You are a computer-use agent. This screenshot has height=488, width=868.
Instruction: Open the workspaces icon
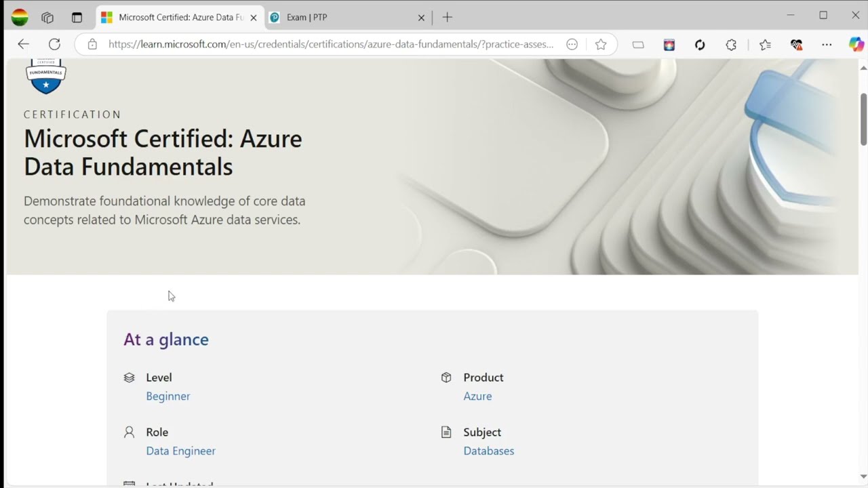click(47, 18)
